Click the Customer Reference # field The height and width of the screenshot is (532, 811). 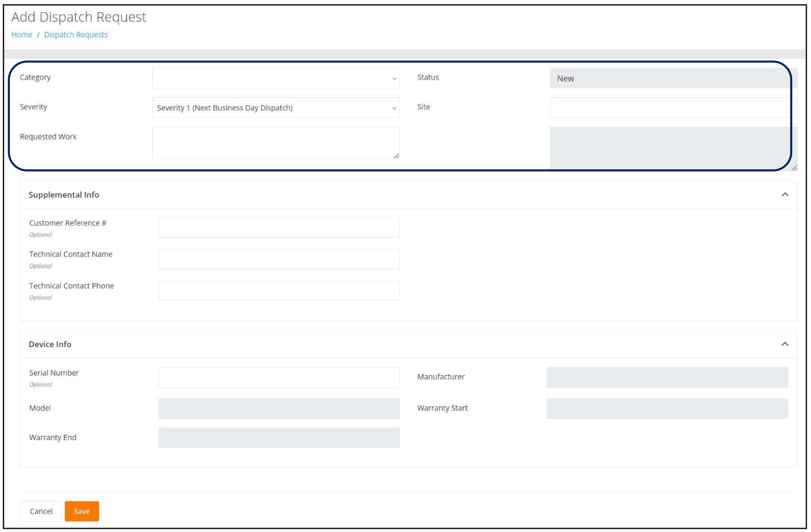pos(279,227)
